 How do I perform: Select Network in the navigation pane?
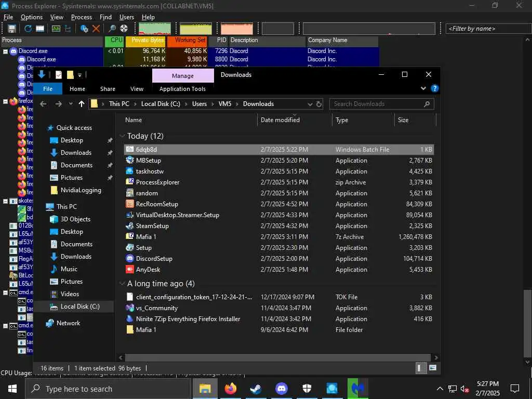point(68,323)
